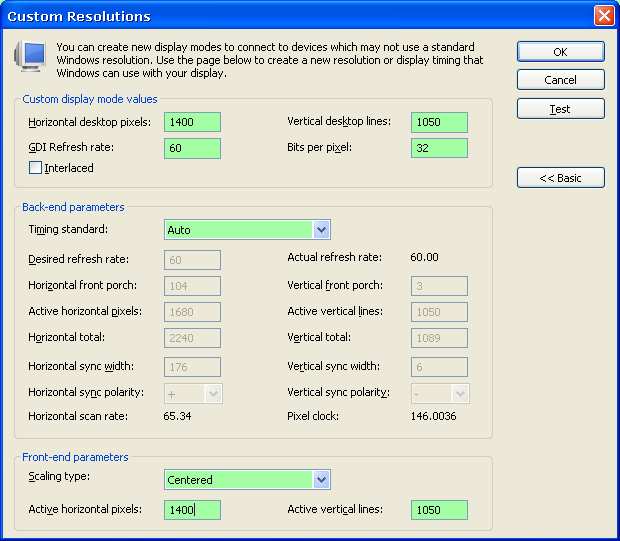This screenshot has width=620, height=541.
Task: Click the Desired refresh rate field
Action: coord(193,260)
